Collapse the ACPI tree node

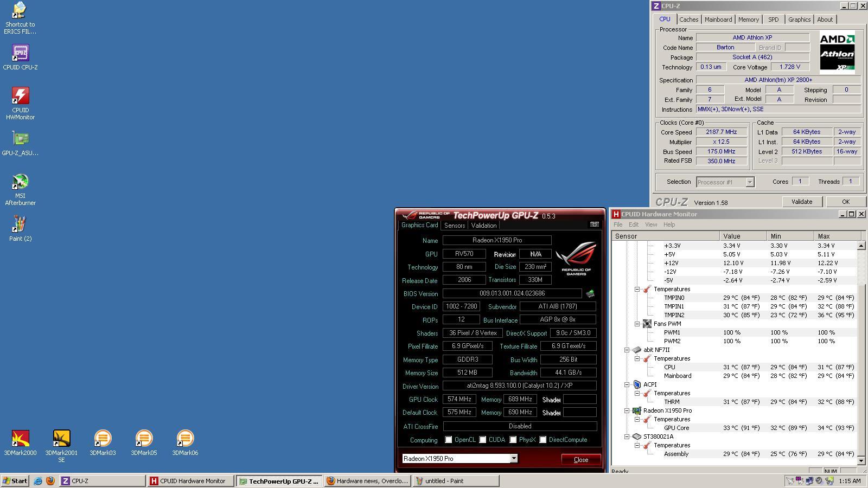pos(627,384)
